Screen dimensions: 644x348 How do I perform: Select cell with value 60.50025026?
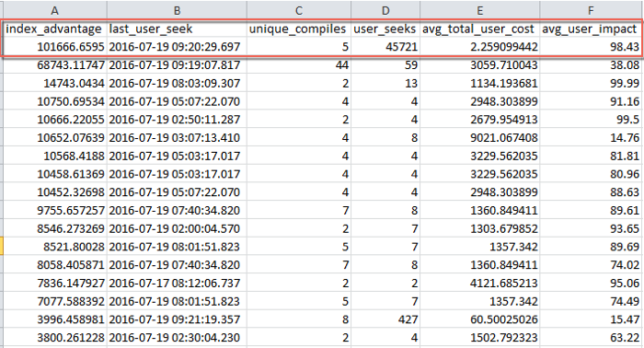(x=479, y=319)
